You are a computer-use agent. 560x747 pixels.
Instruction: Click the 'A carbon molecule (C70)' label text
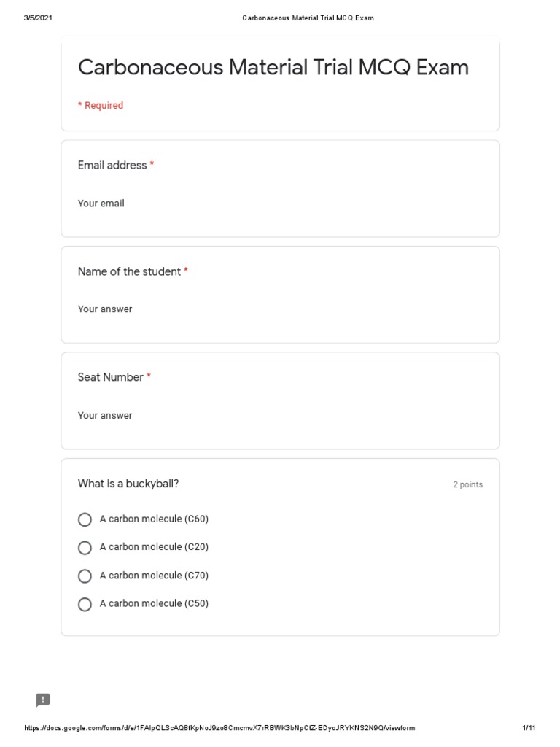point(154,576)
